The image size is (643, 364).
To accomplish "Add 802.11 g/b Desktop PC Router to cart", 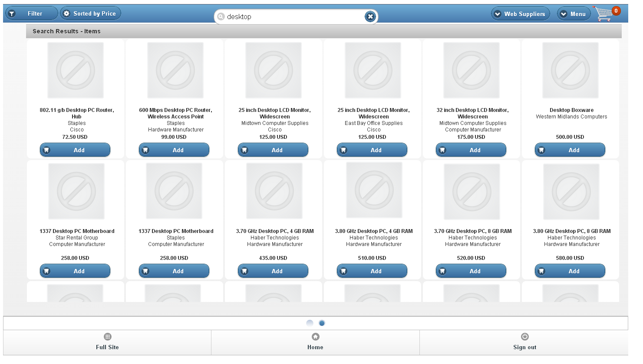I will click(75, 150).
